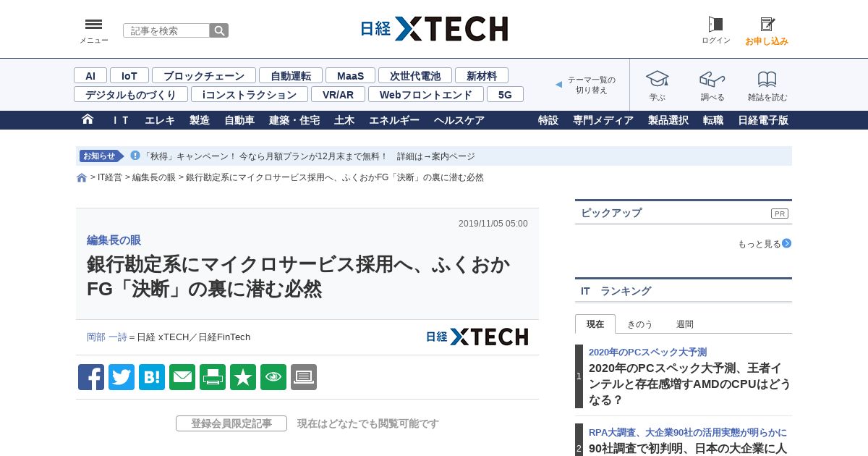Viewport: 868px width, 456px height.
Task: Select the 自動運転 theme tag
Action: pos(291,75)
